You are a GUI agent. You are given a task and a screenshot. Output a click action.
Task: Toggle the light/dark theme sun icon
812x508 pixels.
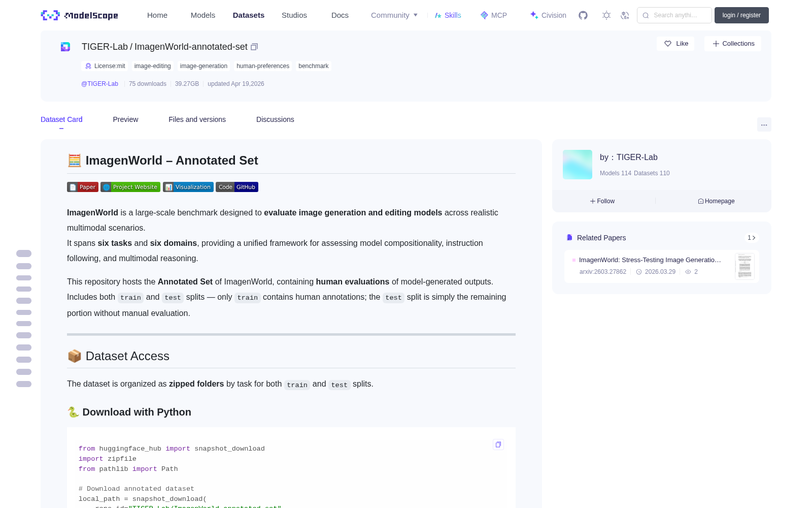pyautogui.click(x=606, y=15)
